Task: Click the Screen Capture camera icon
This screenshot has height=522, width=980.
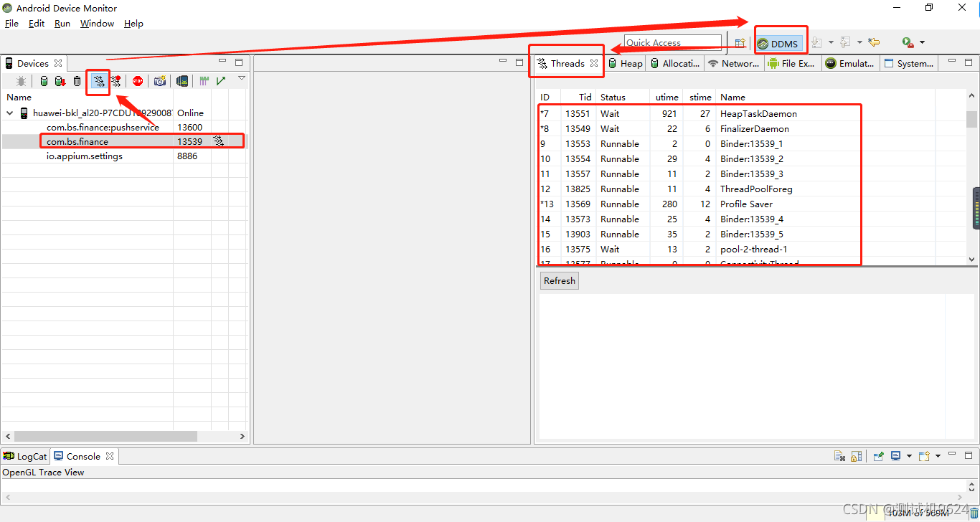Action: tap(160, 81)
